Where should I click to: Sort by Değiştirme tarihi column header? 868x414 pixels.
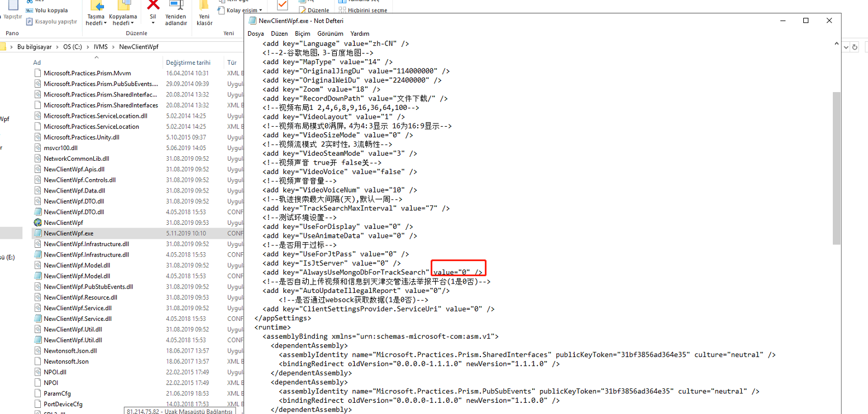tap(188, 62)
